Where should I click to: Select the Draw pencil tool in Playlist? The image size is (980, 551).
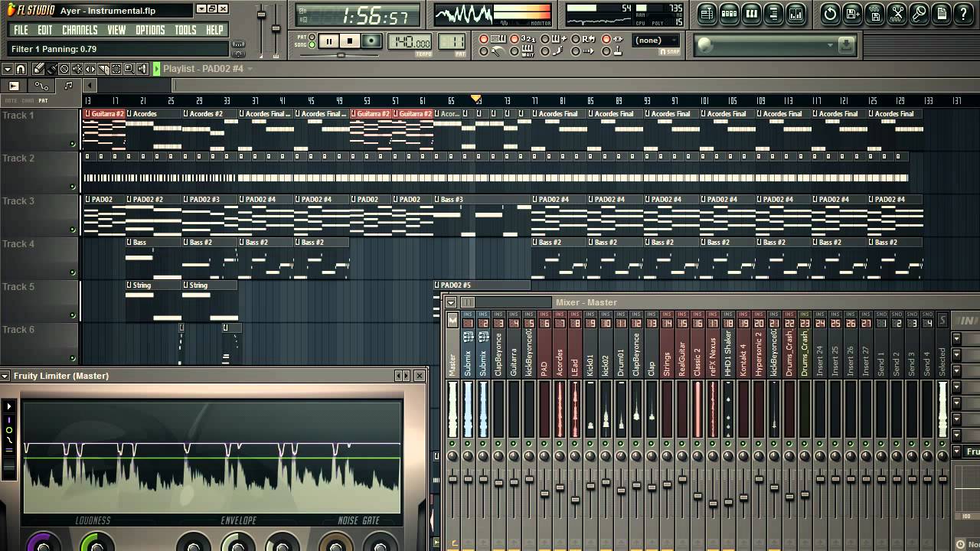click(38, 69)
